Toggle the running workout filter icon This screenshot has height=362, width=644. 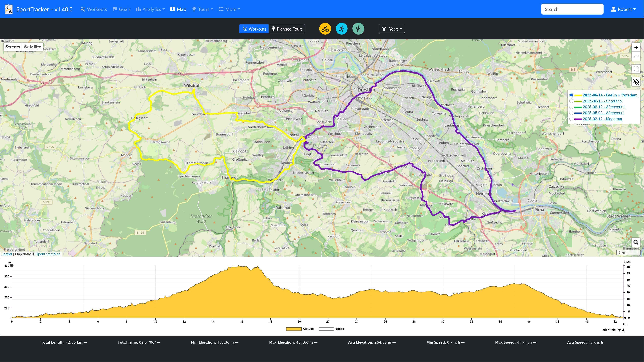(341, 29)
